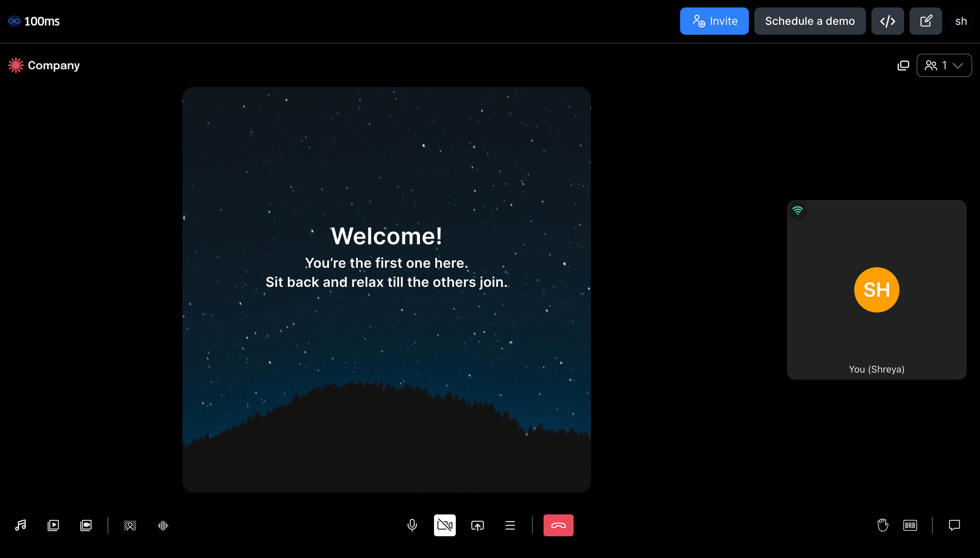Click the green network quality indicator
980x558 pixels.
coord(798,210)
